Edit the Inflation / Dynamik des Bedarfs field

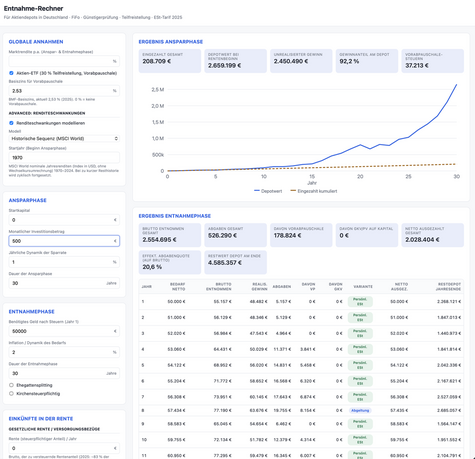click(x=64, y=352)
